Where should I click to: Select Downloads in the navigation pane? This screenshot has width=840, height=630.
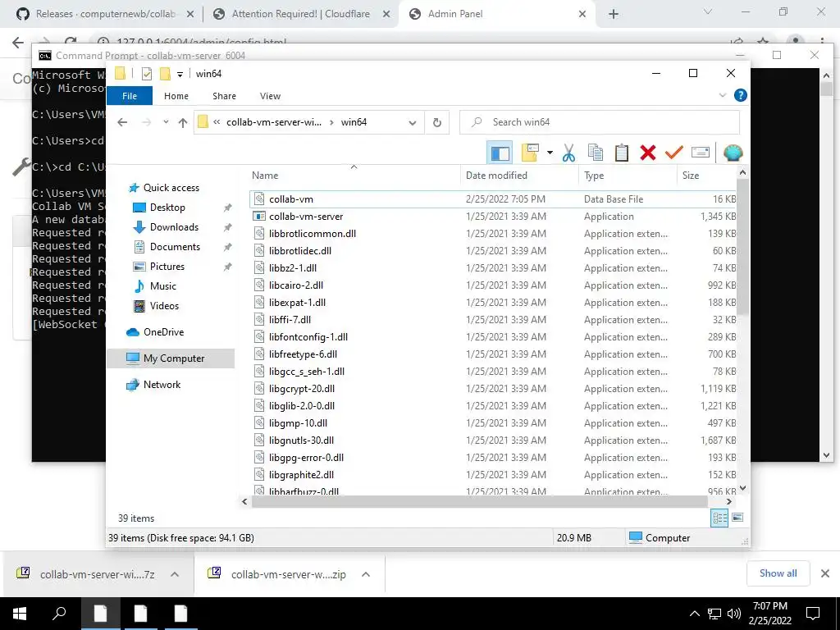[x=174, y=227]
